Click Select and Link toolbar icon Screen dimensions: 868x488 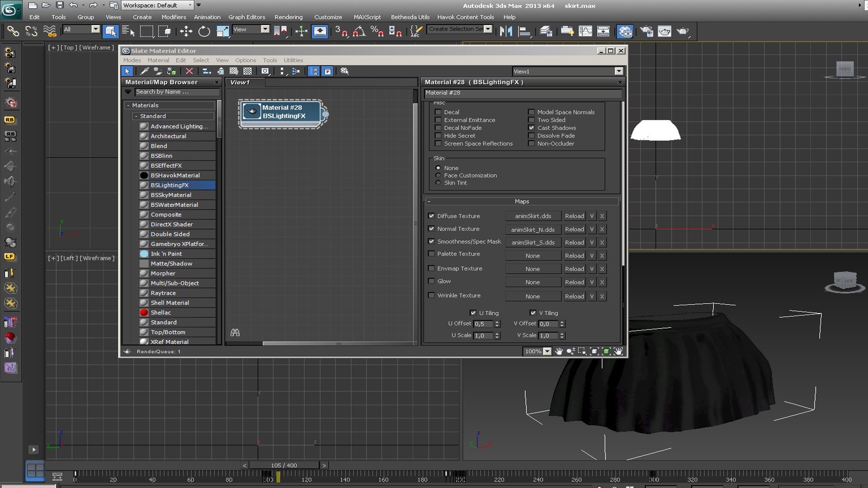click(x=13, y=31)
